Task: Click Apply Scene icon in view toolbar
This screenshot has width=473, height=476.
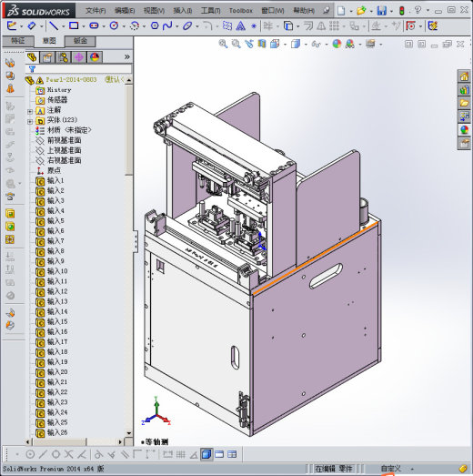Action: point(350,44)
